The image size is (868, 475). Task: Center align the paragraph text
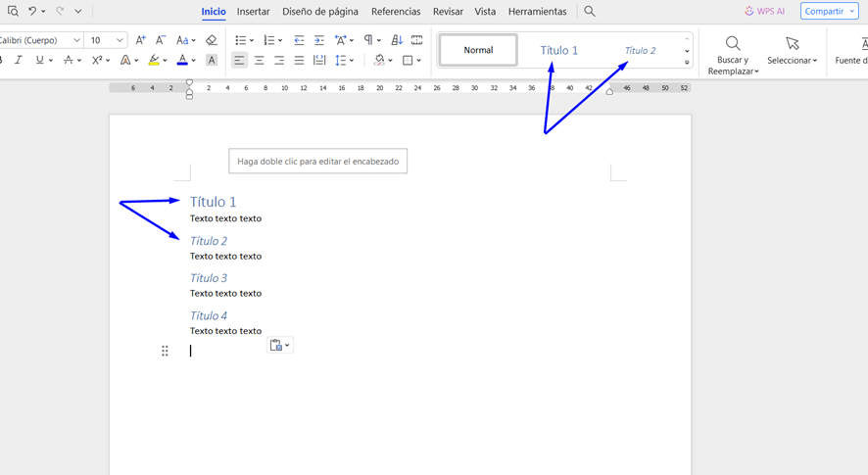point(260,61)
